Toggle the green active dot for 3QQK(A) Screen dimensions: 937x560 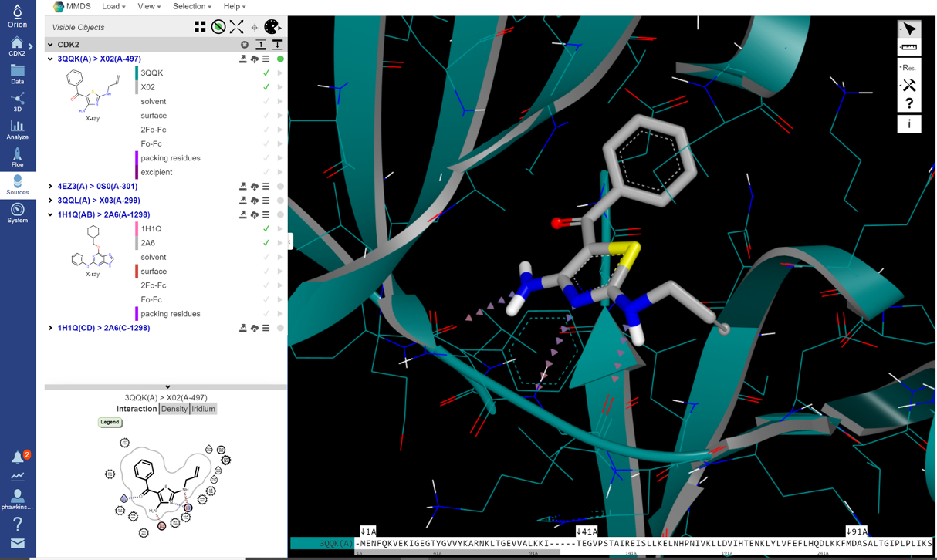click(279, 58)
